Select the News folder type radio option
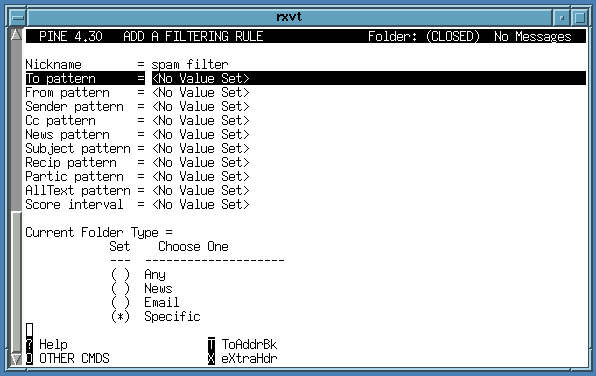596x376 pixels. (x=120, y=289)
